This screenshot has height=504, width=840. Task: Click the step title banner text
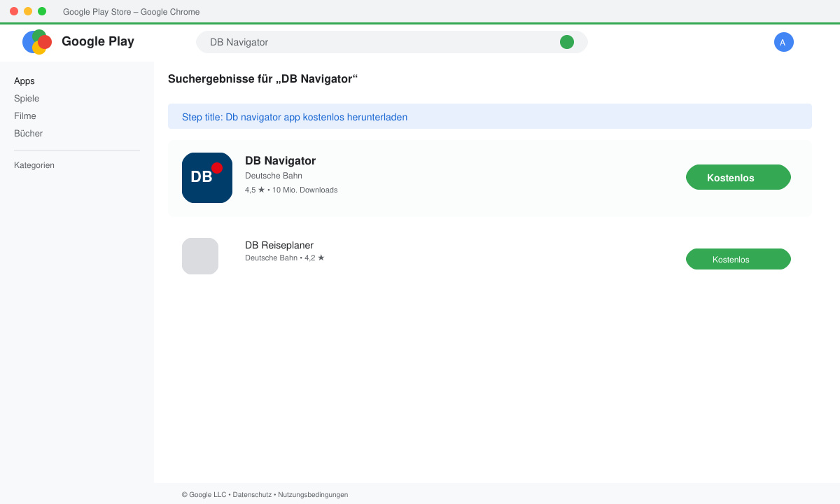click(295, 117)
